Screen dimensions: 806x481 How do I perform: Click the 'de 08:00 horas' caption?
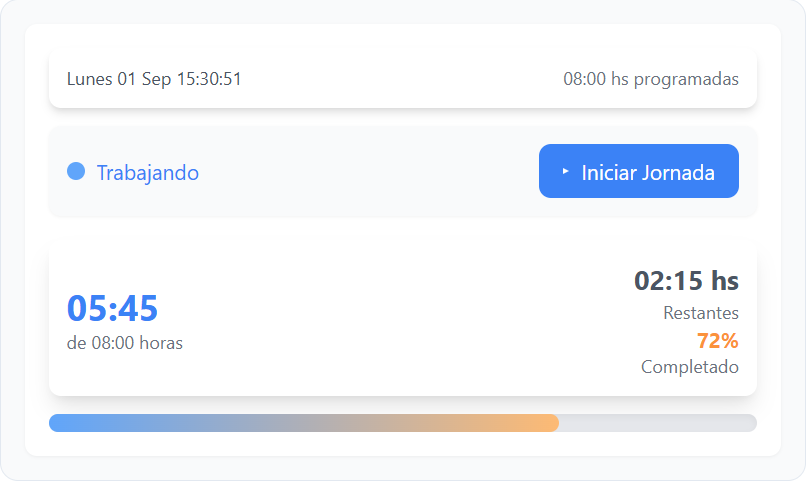click(x=125, y=343)
